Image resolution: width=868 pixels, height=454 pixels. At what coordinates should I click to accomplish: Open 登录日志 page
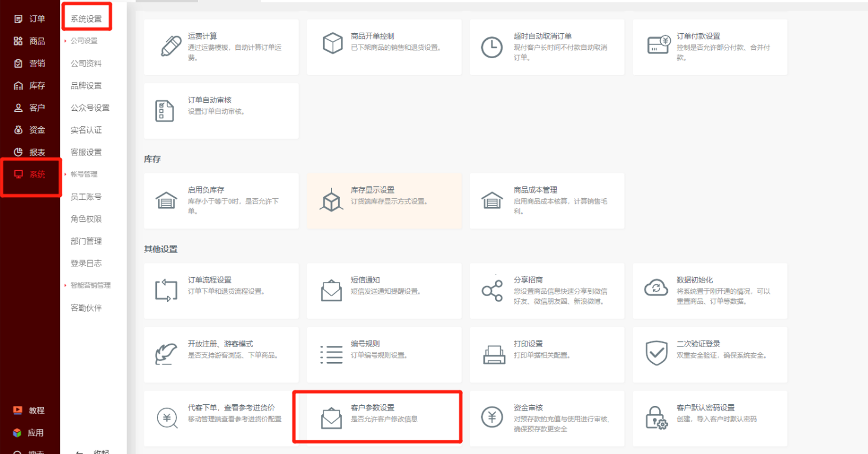click(x=86, y=263)
